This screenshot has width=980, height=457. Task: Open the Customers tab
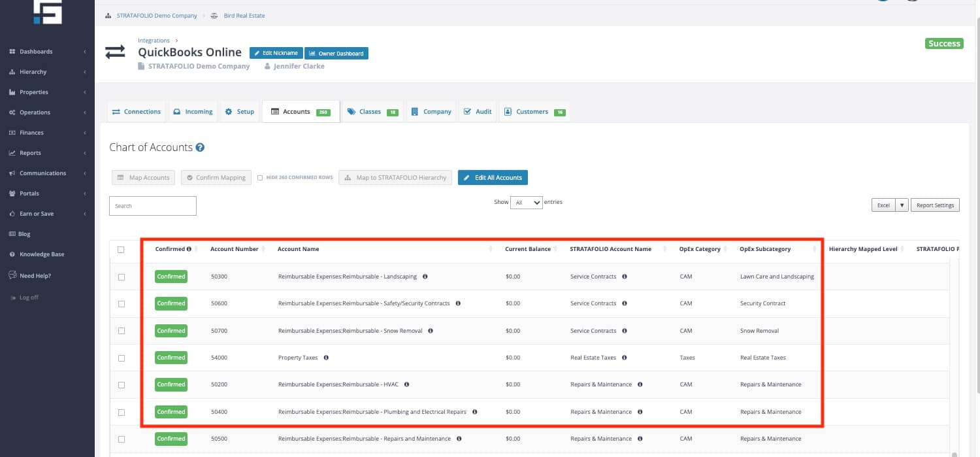pyautogui.click(x=534, y=112)
